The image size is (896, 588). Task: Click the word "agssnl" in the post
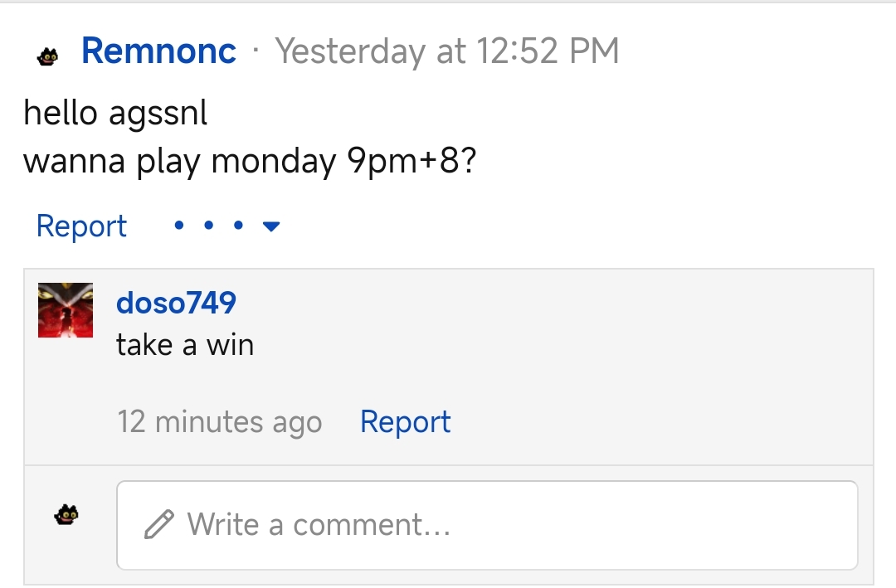[158, 114]
